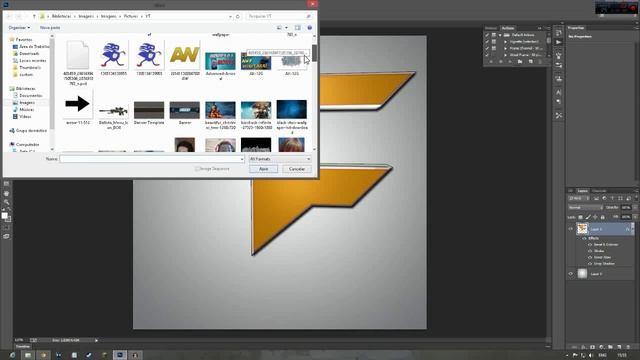Select the Layers tab
Screen dimensions: 640x360
(x=582, y=191)
